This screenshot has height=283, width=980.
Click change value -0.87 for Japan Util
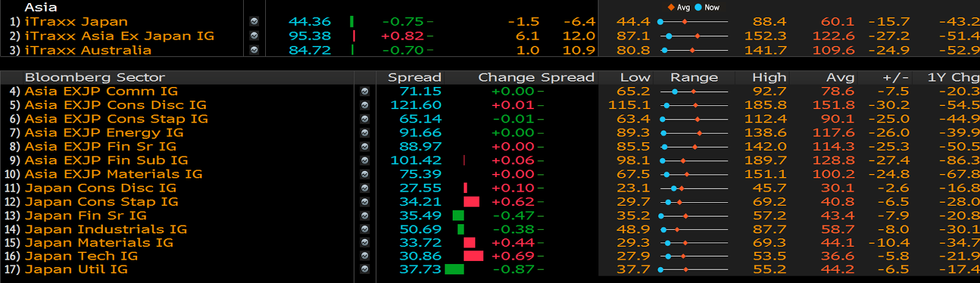click(x=513, y=270)
